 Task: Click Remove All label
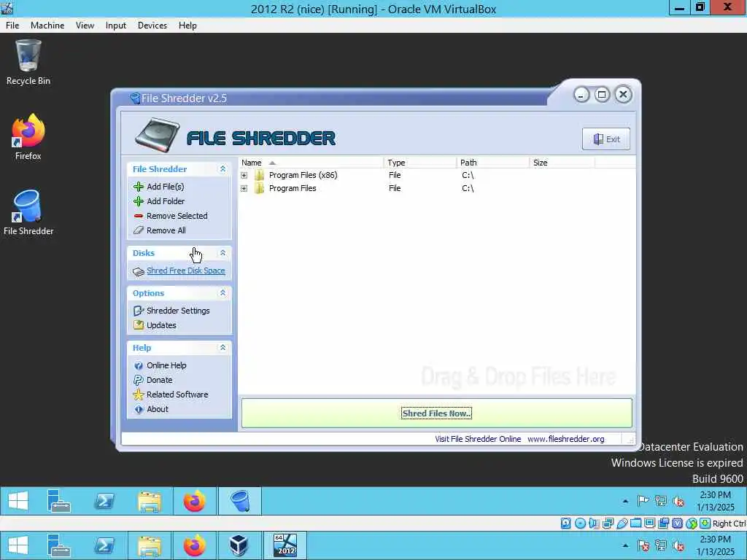coord(166,230)
